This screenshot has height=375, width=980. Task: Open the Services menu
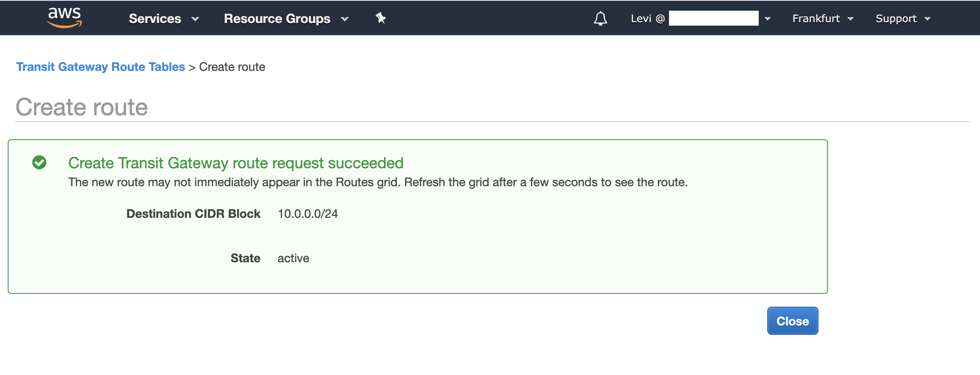point(155,18)
